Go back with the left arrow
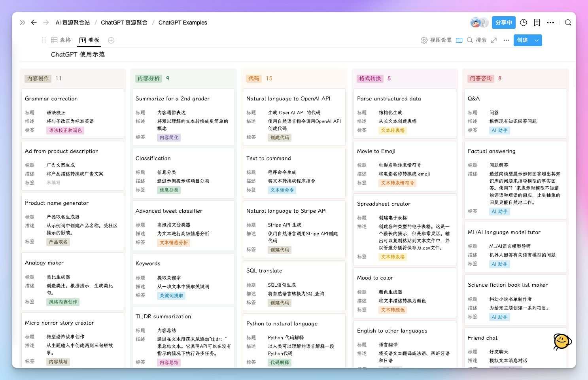Viewport: 588px width, 380px height. click(34, 23)
